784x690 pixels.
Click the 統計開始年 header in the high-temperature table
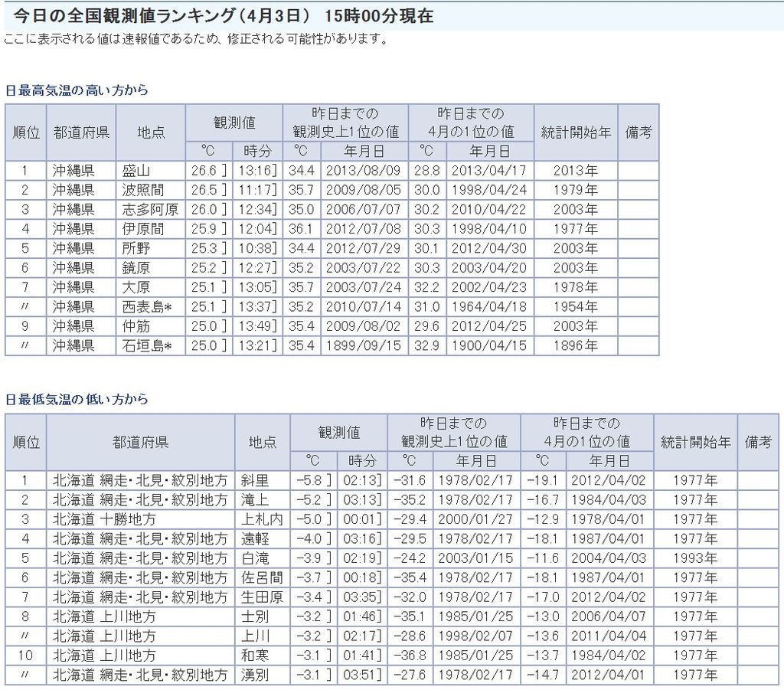point(576,132)
